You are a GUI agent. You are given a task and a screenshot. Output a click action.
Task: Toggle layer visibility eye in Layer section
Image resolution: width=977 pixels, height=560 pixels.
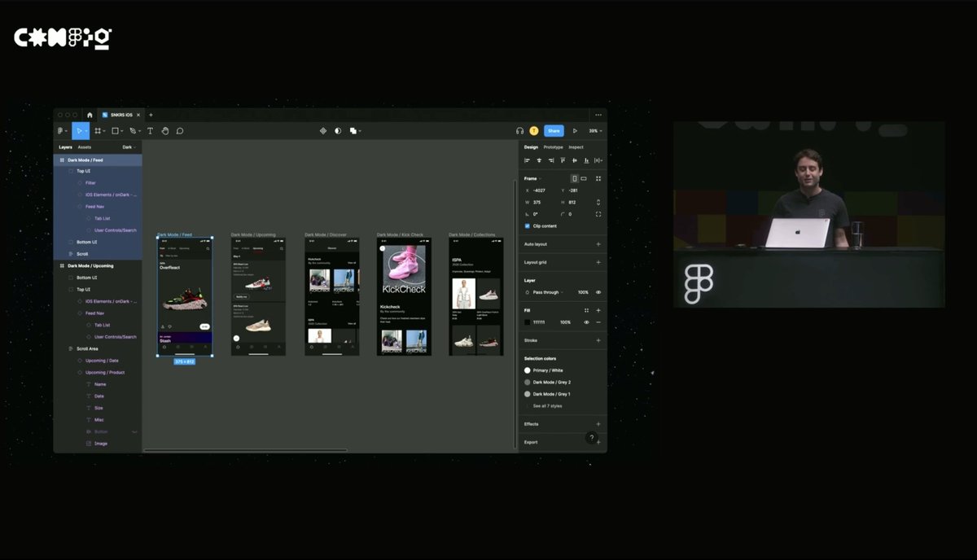coord(598,292)
